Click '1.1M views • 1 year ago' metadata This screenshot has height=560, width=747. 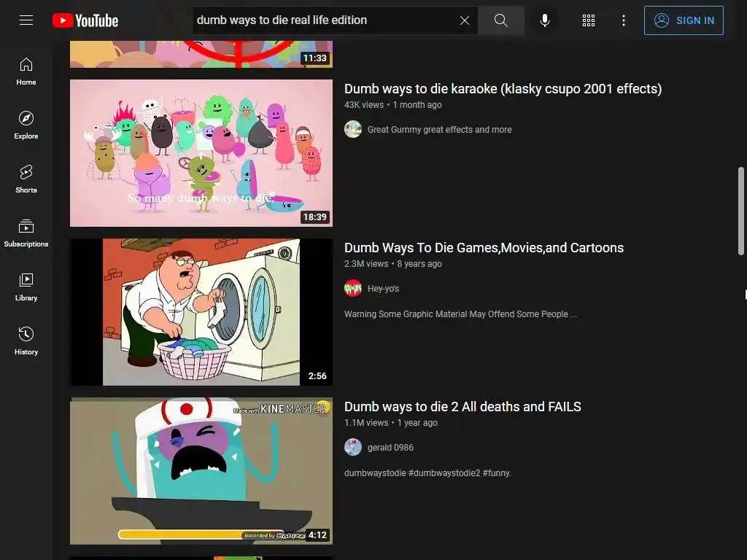coord(391,423)
